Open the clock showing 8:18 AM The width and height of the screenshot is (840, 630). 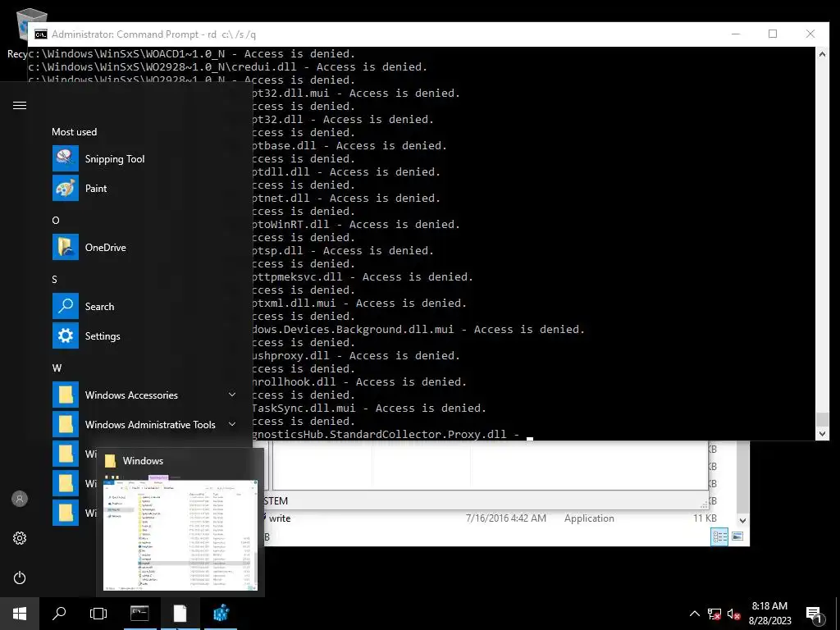click(769, 614)
